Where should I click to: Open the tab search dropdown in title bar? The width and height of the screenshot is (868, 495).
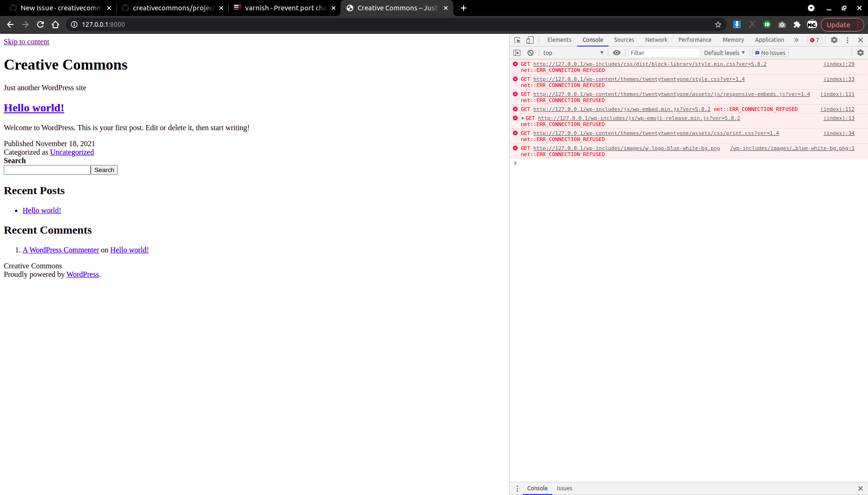click(811, 8)
